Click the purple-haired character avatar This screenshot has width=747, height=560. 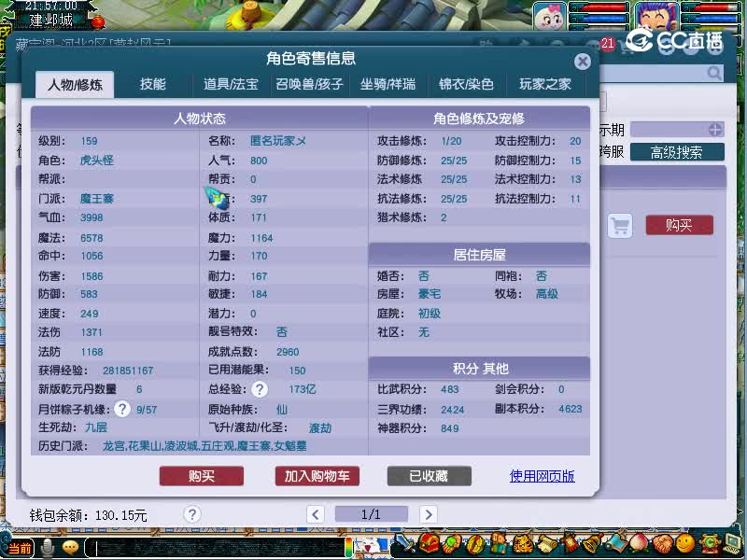(656, 17)
